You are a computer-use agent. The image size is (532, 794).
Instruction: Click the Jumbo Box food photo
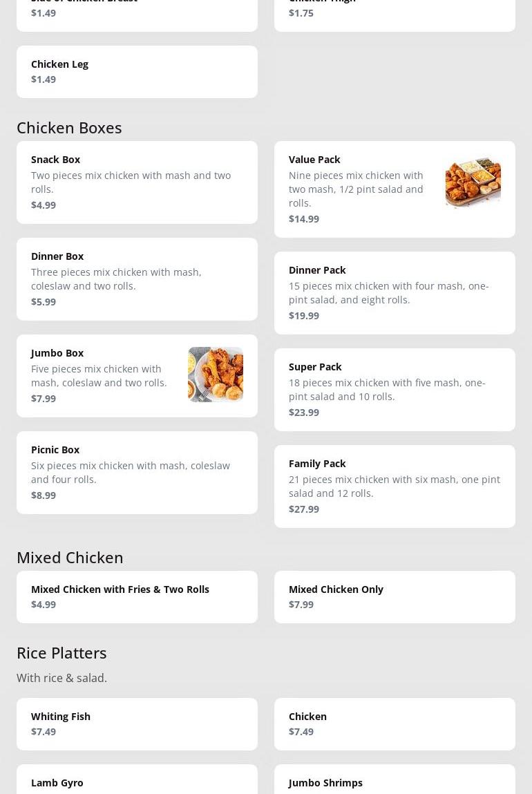tap(215, 375)
